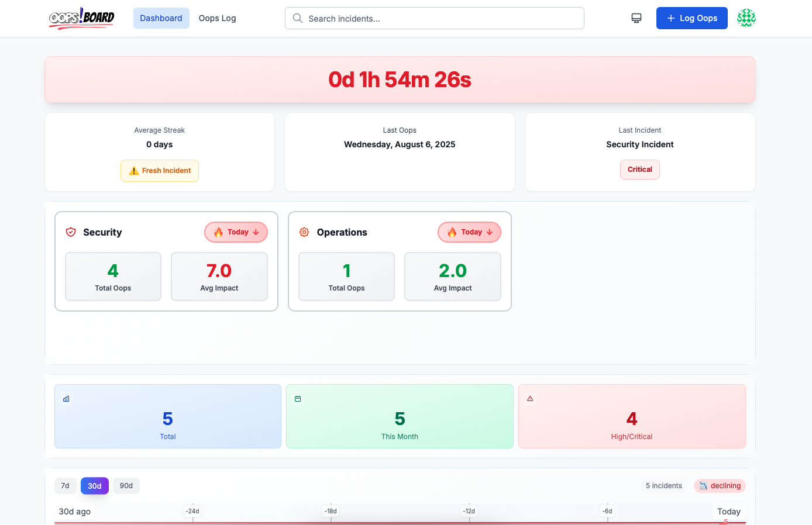This screenshot has width=812, height=525.
Task: Click the bar chart icon in Total card
Action: coord(66,399)
